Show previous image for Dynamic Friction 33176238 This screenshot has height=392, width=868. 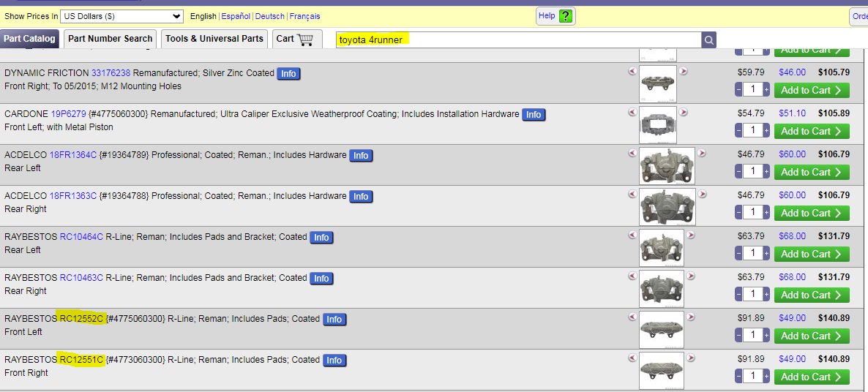[632, 71]
